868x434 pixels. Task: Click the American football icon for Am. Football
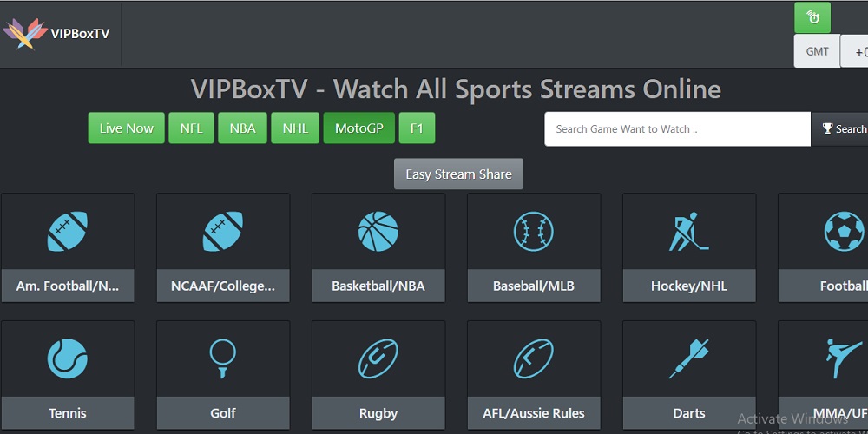(68, 232)
